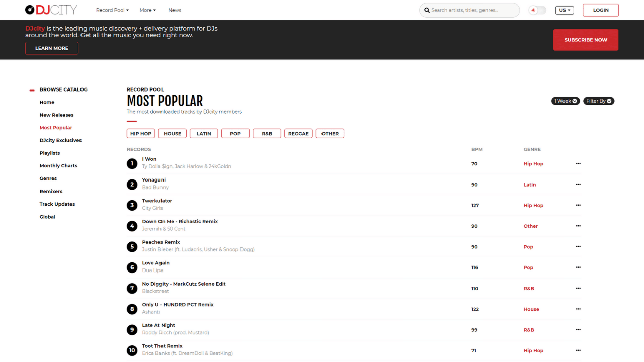Click the number badge for "Twerkulator"
Image resolution: width=644 pixels, height=362 pixels.
[132, 205]
